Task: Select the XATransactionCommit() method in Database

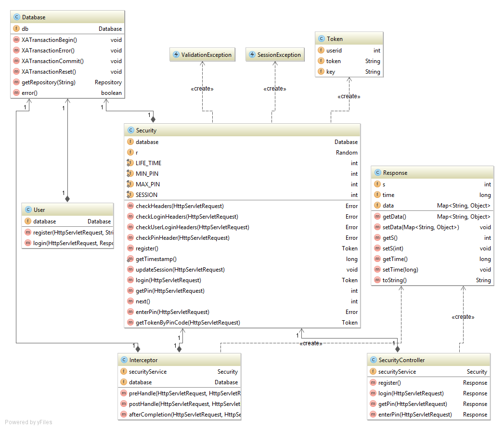Action: (52, 61)
